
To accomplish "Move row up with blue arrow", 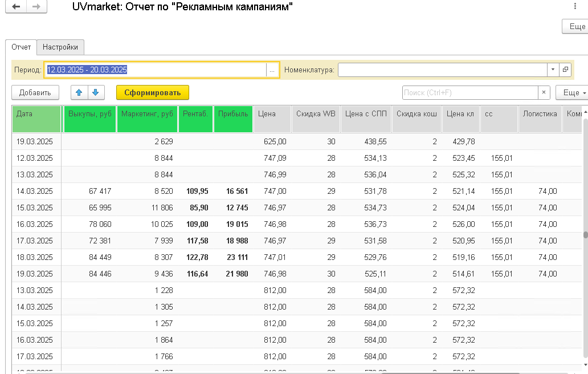I will [79, 93].
